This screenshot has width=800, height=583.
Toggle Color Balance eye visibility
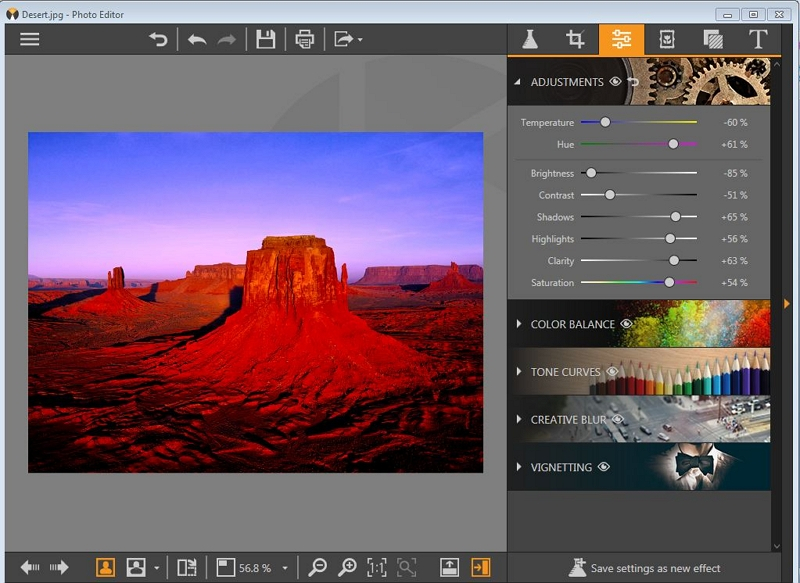[x=627, y=324]
